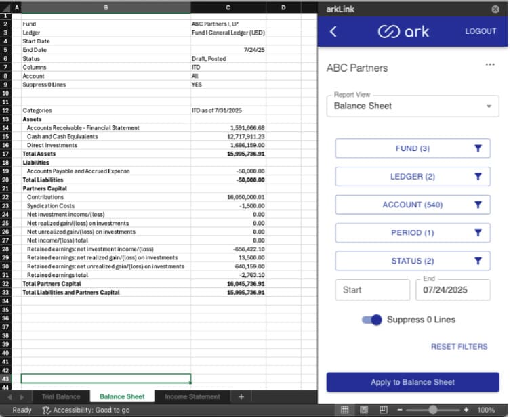The image size is (511, 420).
Task: Click Apply to Balance Sheet button
Action: point(413,382)
